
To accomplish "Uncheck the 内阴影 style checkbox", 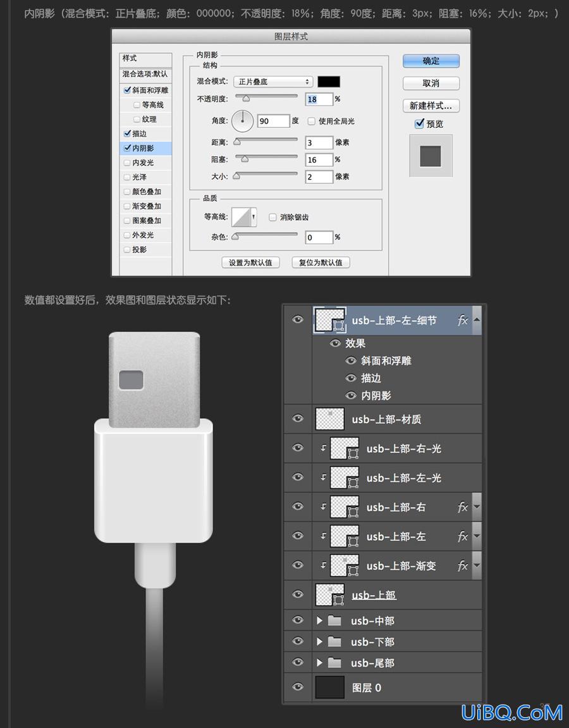I will coord(127,148).
